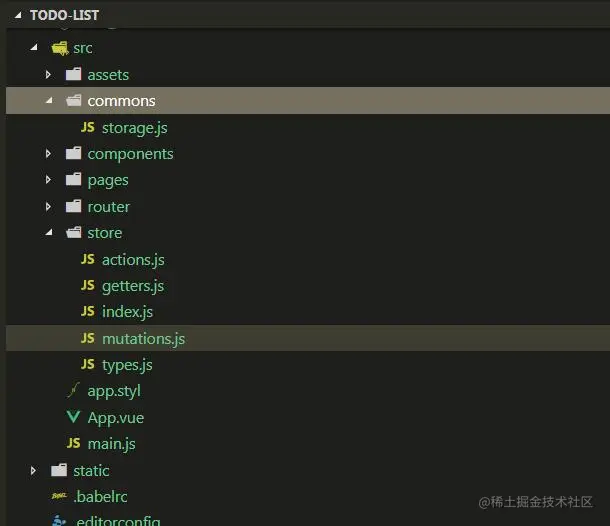Expand the components folder arrow
610x526 pixels.
48,154
